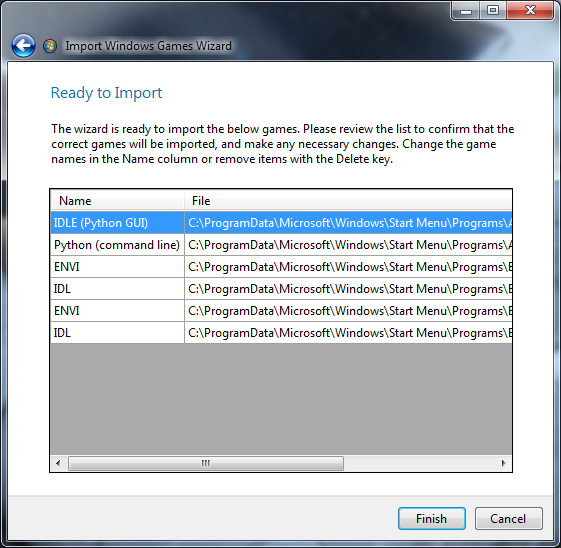Select the Python (command line) entry
The width and height of the screenshot is (561, 548).
pyautogui.click(x=117, y=245)
